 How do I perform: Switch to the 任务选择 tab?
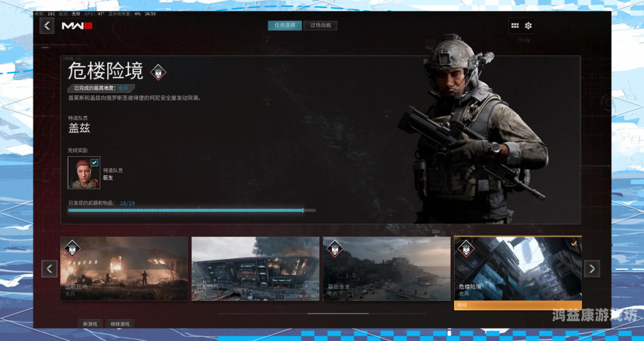tap(284, 26)
